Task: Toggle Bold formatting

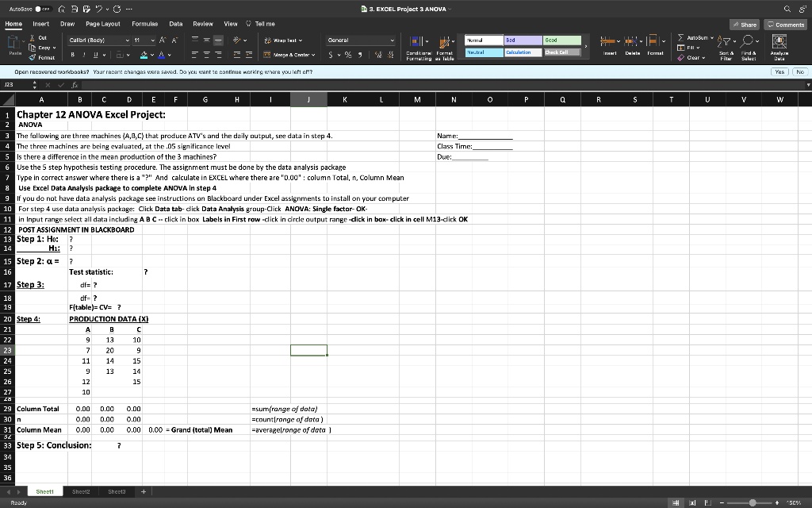Action: tap(72, 55)
